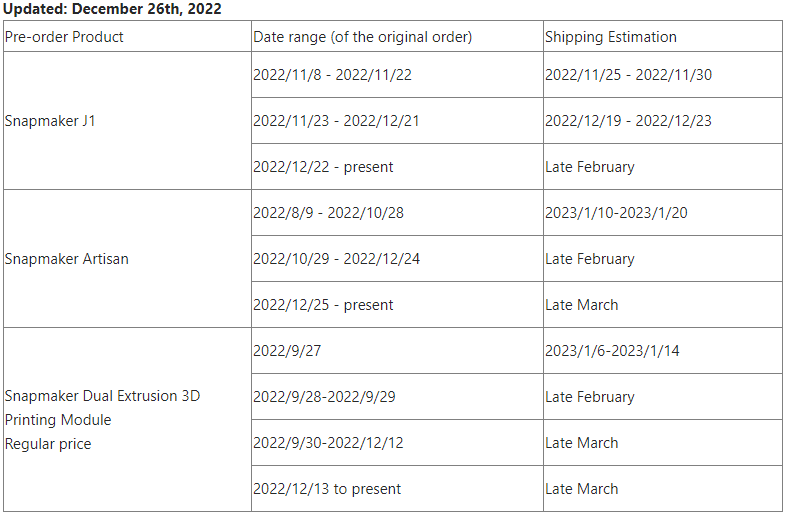This screenshot has width=789, height=516.
Task: Click the 'Updated: December 26th, 2022' heading
Action: 112,9
